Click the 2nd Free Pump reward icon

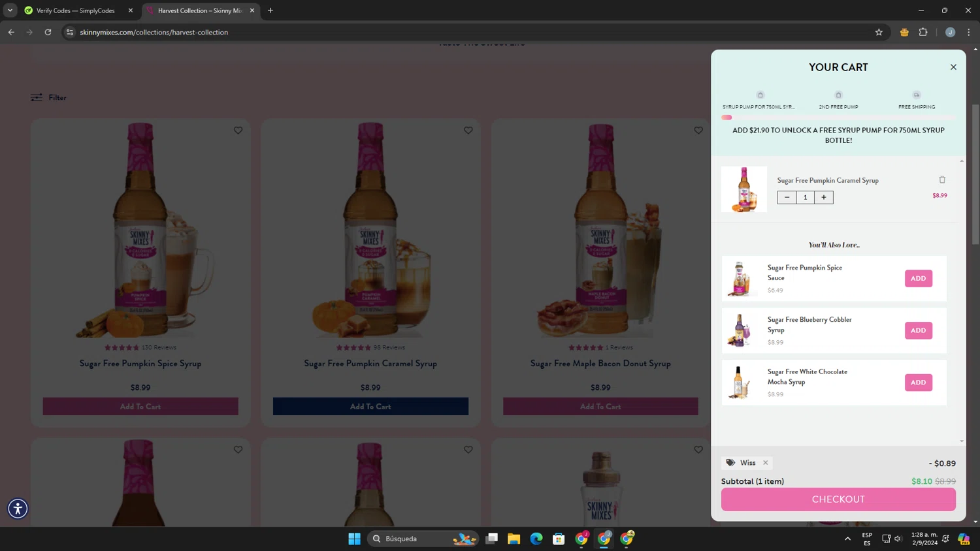tap(838, 95)
